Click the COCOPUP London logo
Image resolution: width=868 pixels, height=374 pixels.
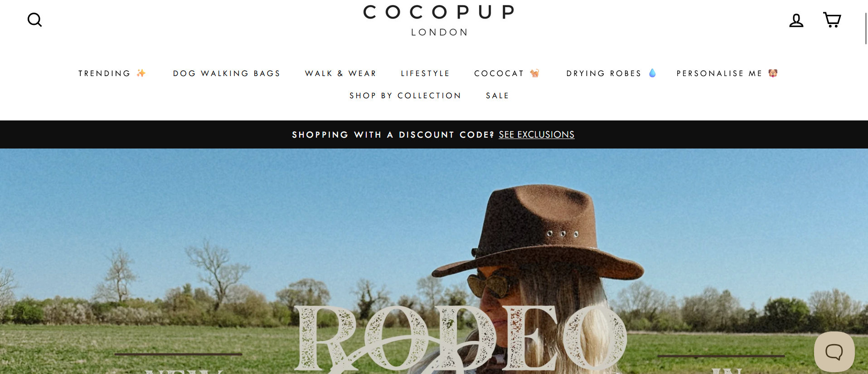tap(439, 20)
